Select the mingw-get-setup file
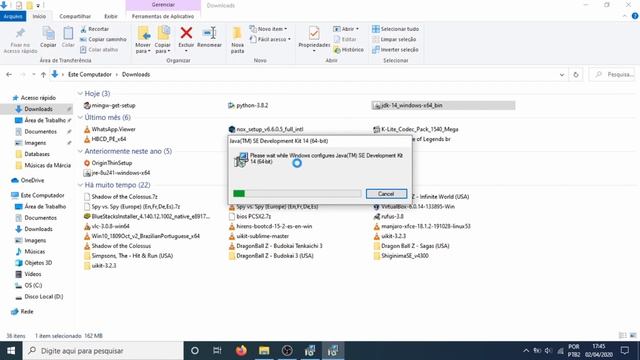This screenshot has height=360, width=640. (109, 105)
